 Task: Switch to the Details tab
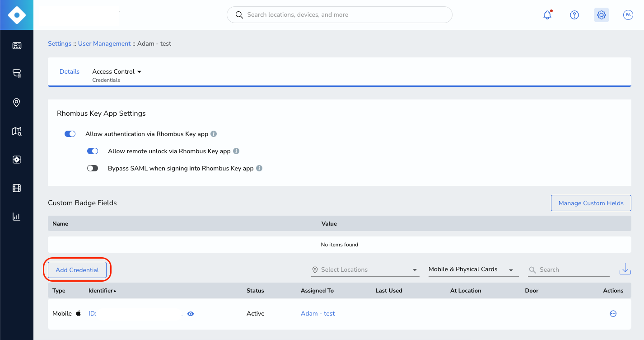pyautogui.click(x=70, y=71)
